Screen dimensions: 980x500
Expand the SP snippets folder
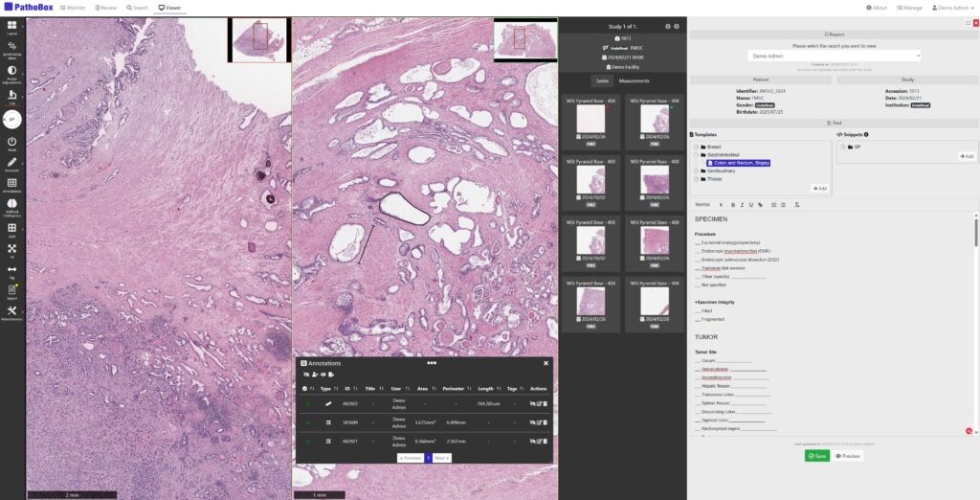coord(843,148)
